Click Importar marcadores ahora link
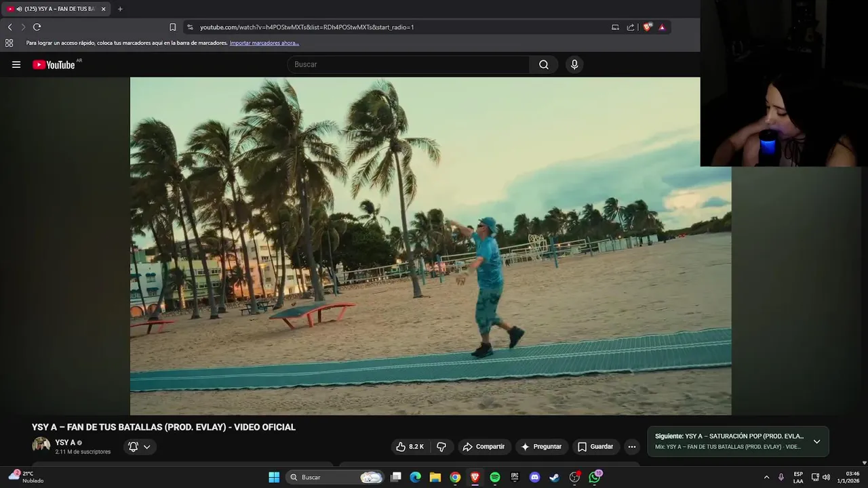868x488 pixels. 264,43
